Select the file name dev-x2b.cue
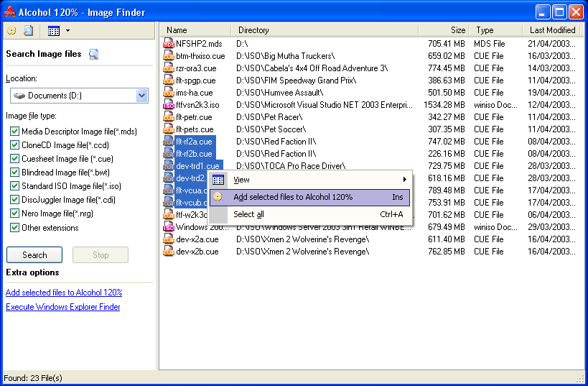 tap(197, 251)
